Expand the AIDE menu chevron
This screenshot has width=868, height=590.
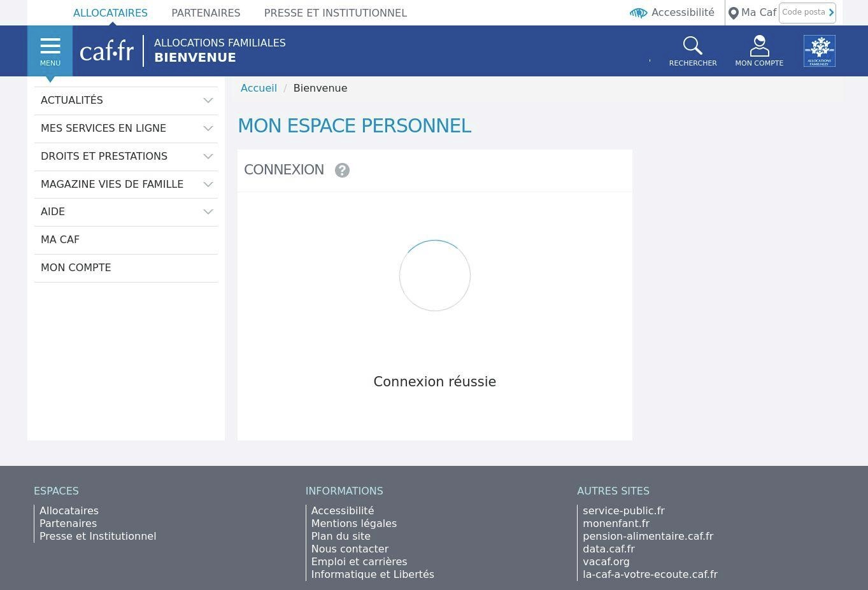[x=208, y=211]
